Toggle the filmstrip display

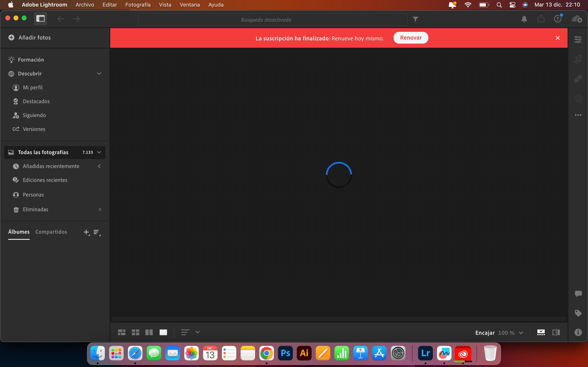(541, 332)
